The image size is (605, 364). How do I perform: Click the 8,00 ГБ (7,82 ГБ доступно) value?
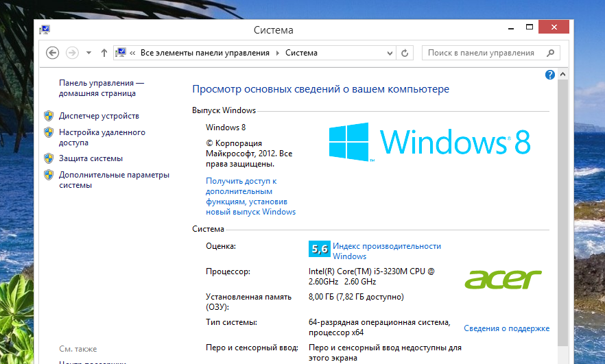tap(356, 297)
